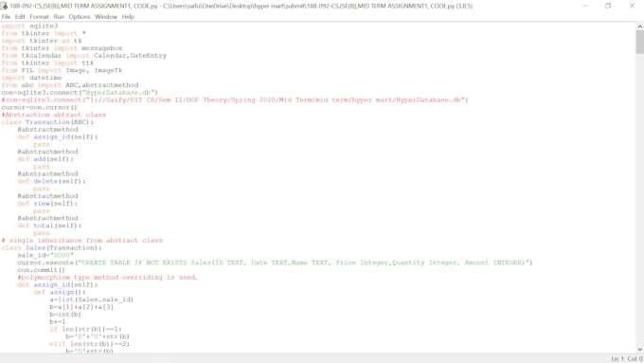644x363 pixels.
Task: Click 'from tkinter import ttk' line
Action: 47,63
